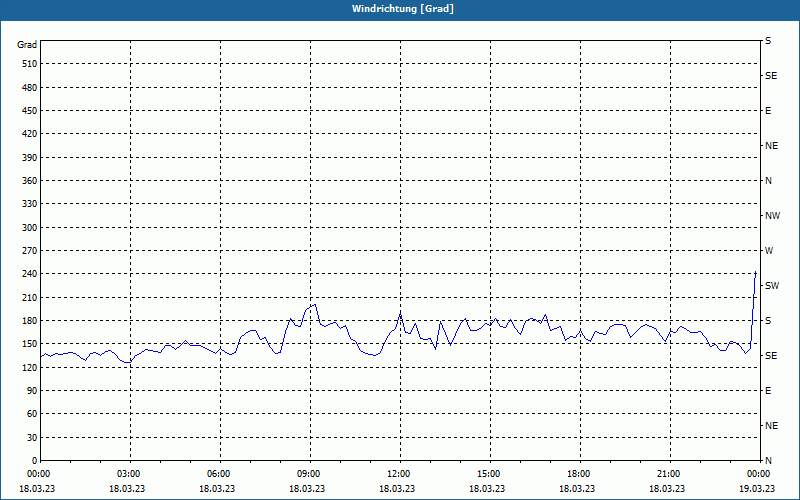Select the 21:00 time axis label
800x500 pixels.
[670, 474]
